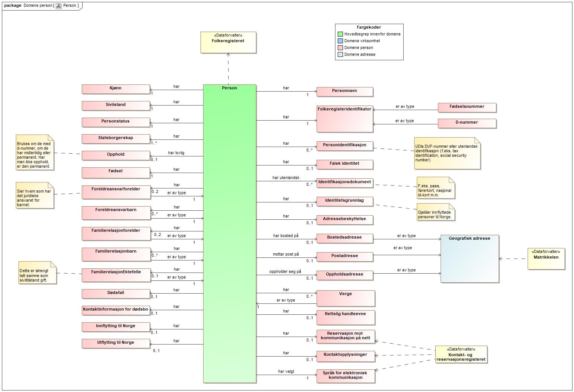Select the Folkeregisteret Dataforvalter box
The height and width of the screenshot is (392, 574).
(x=228, y=42)
